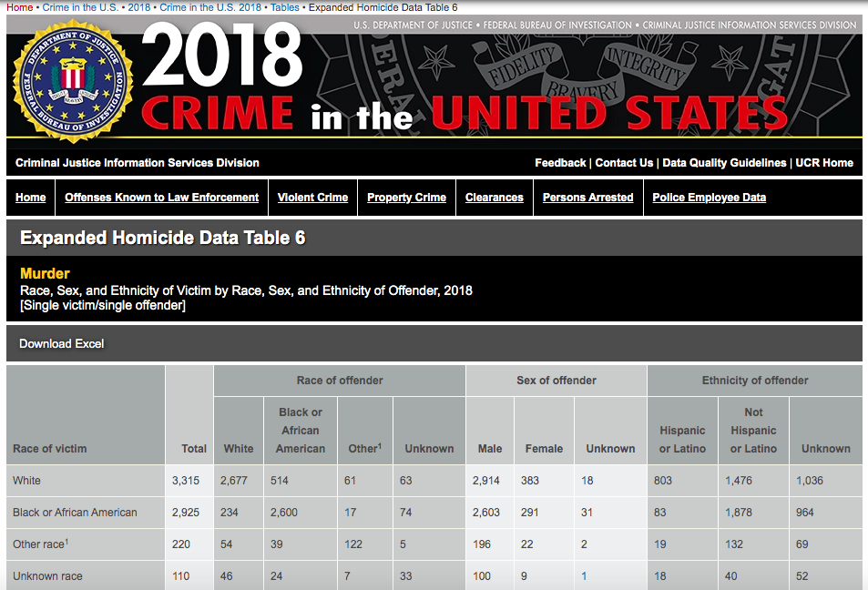The height and width of the screenshot is (590, 868).
Task: Open the Contact Us link
Action: [624, 163]
